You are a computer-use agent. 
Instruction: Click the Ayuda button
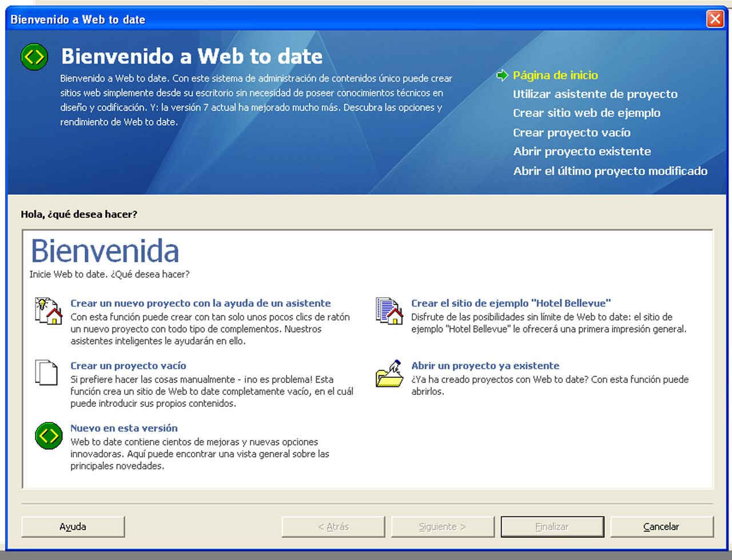73,527
